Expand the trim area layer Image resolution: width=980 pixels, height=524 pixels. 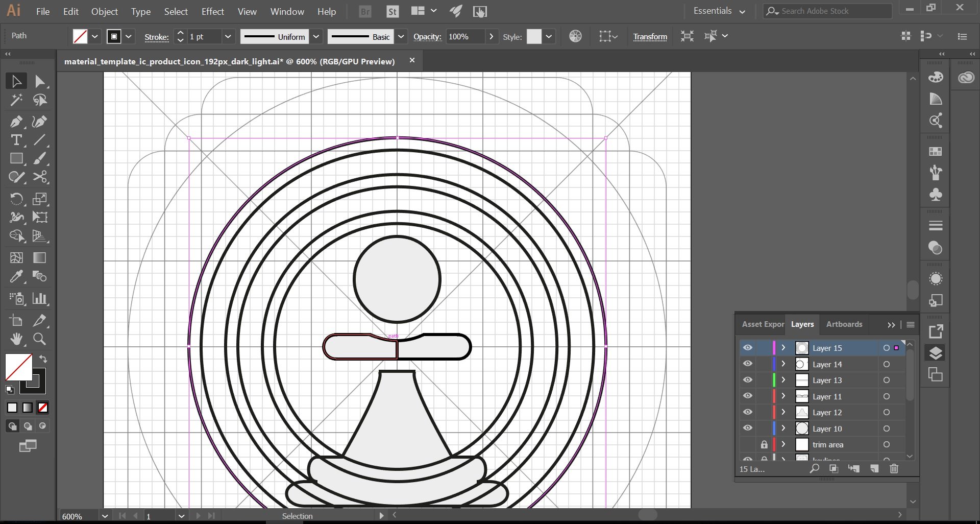coord(783,444)
